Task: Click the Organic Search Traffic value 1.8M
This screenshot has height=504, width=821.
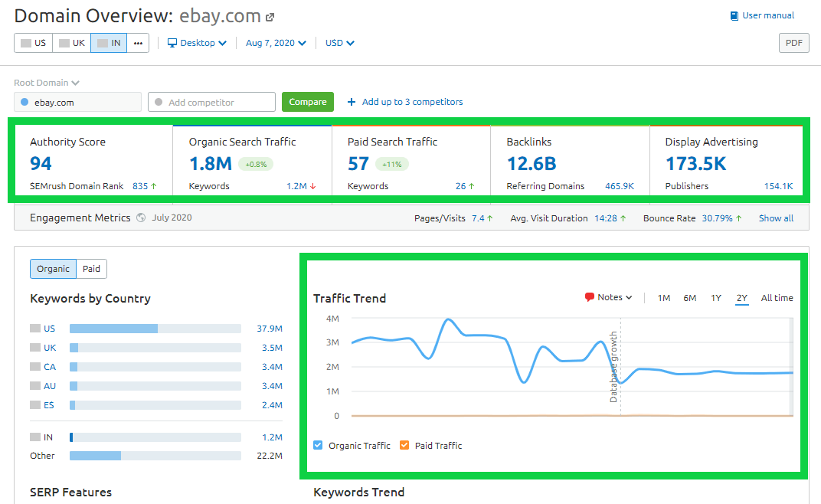Action: click(x=211, y=163)
